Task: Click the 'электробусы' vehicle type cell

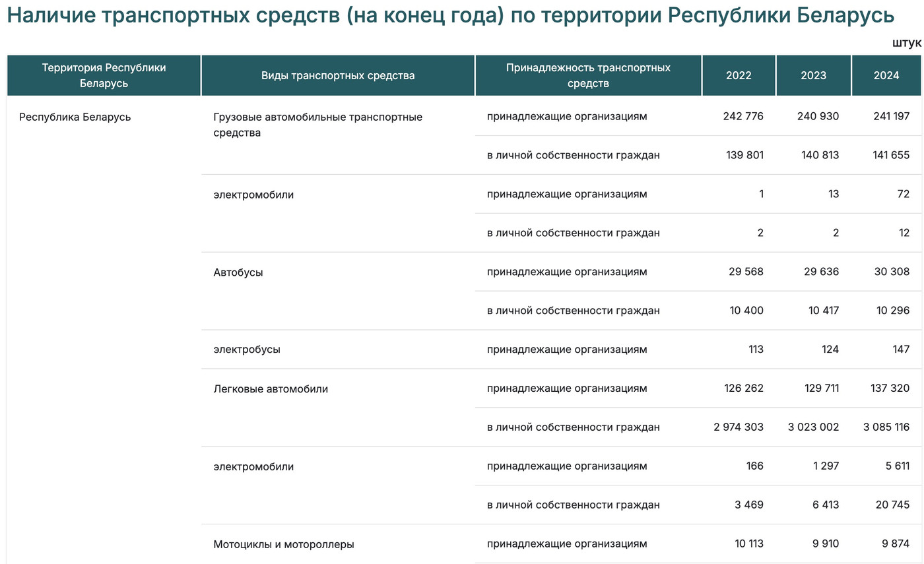Action: click(x=247, y=350)
